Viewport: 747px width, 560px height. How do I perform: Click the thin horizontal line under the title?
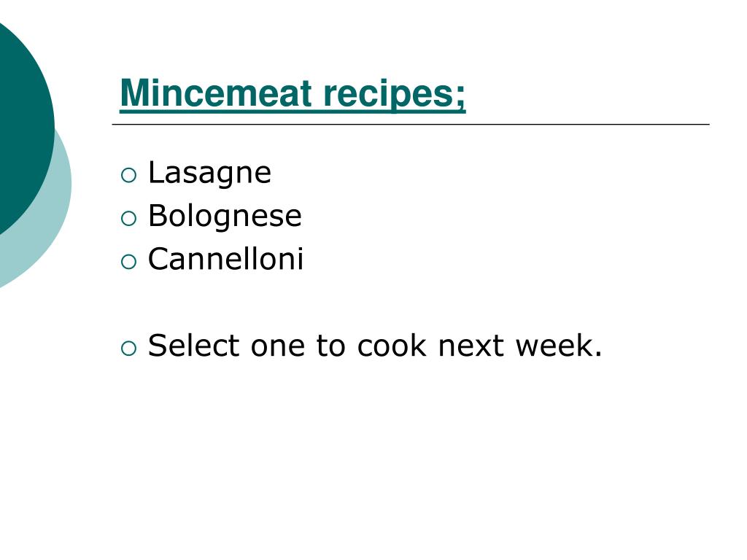(x=411, y=124)
